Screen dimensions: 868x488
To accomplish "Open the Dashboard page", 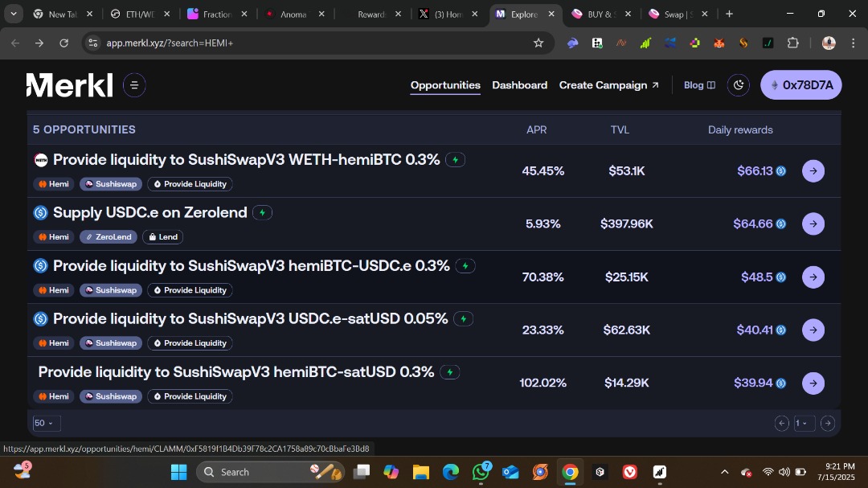I will click(x=519, y=85).
